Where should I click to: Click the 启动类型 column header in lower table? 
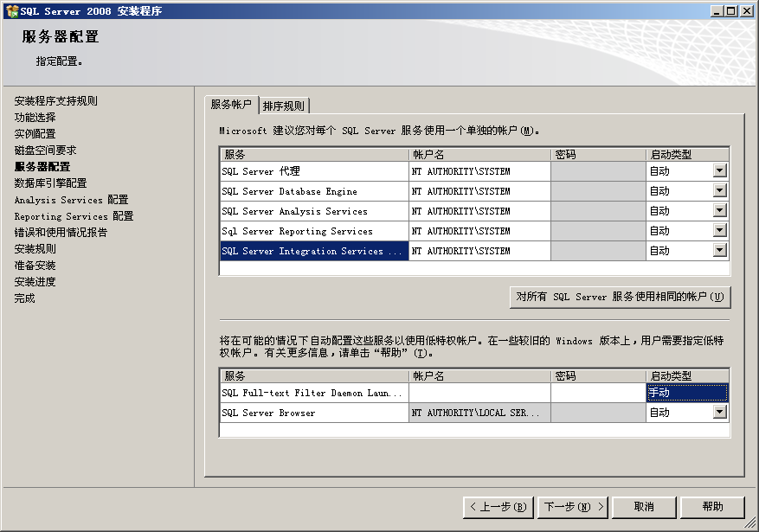pyautogui.click(x=687, y=375)
